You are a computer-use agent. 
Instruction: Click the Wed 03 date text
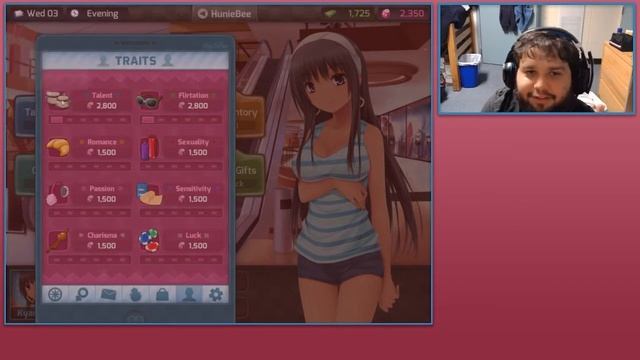(42, 13)
